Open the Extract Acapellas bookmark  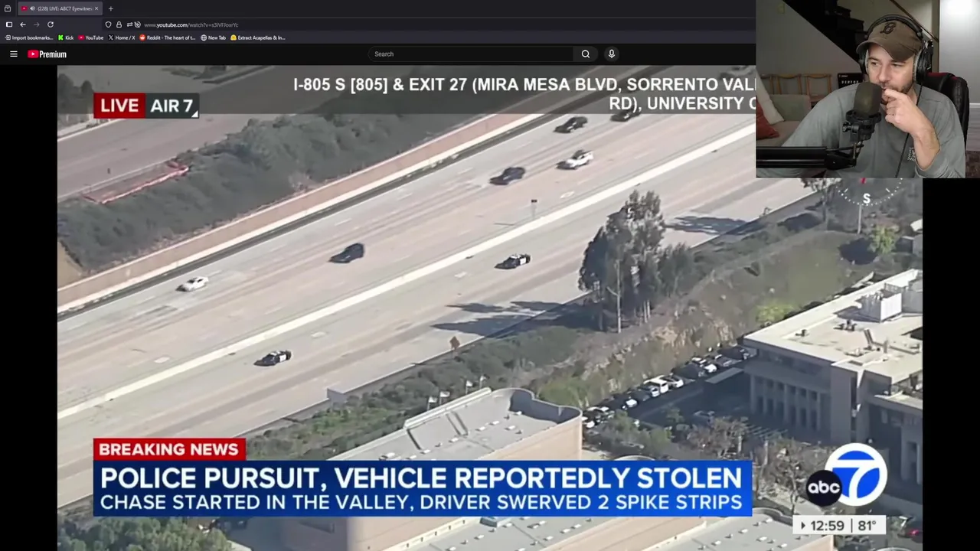(x=258, y=37)
